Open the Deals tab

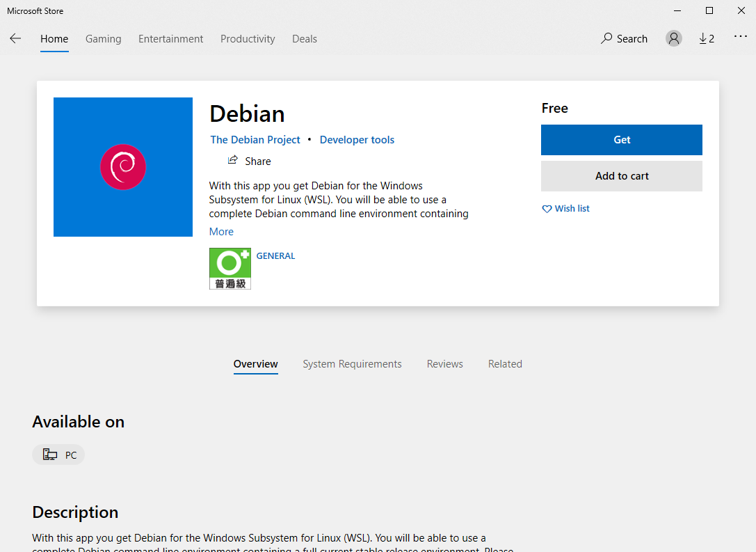click(305, 38)
